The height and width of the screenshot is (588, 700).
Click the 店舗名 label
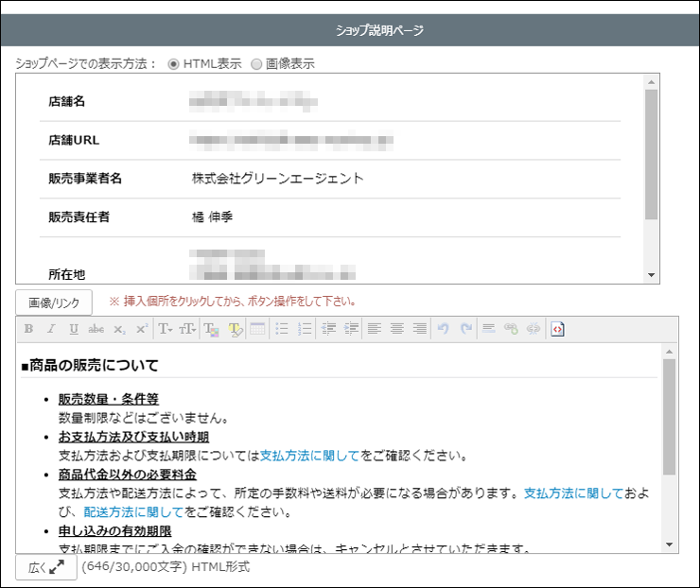[x=66, y=102]
